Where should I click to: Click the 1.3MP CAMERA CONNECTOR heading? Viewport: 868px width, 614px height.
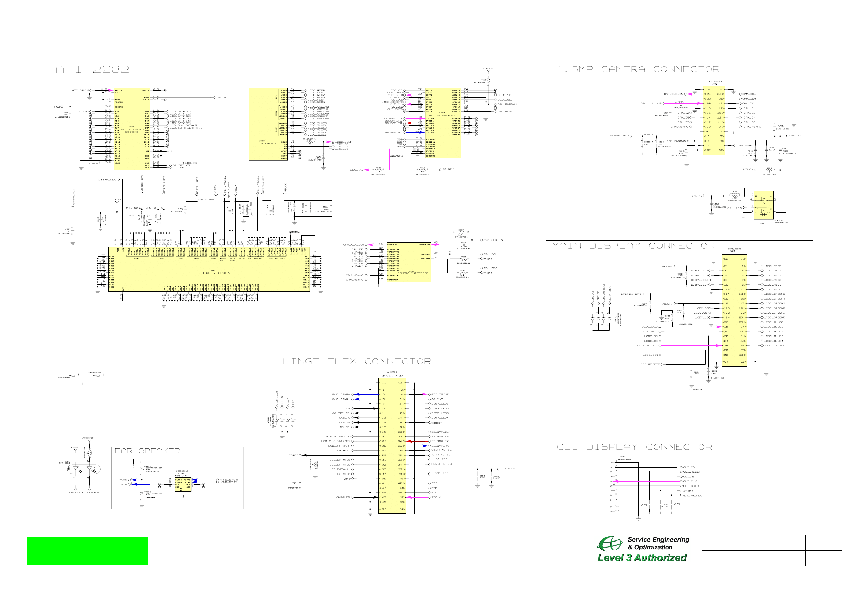click(638, 69)
